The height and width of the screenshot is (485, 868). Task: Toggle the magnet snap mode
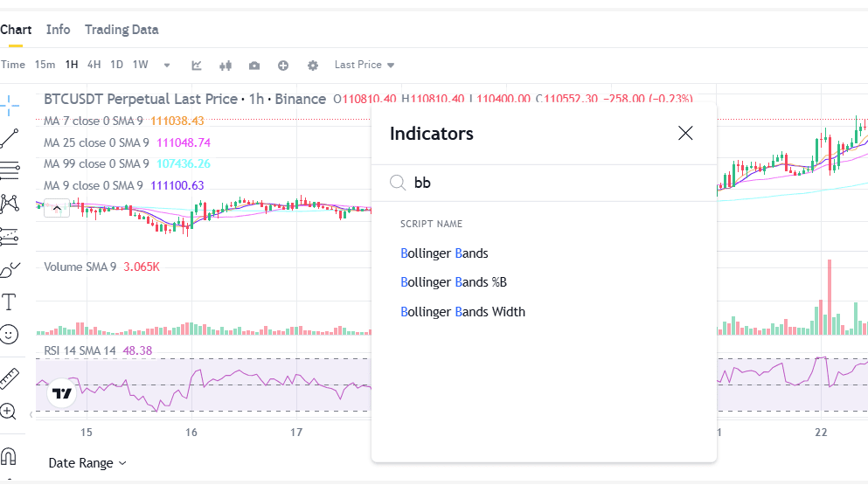pyautogui.click(x=8, y=457)
